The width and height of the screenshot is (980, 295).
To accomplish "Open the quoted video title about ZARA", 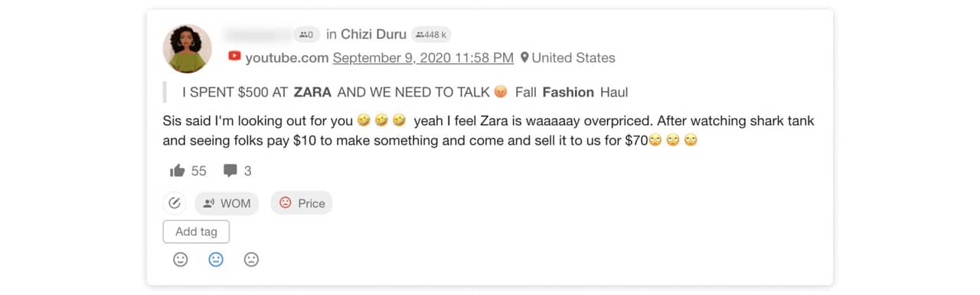I will [x=405, y=92].
